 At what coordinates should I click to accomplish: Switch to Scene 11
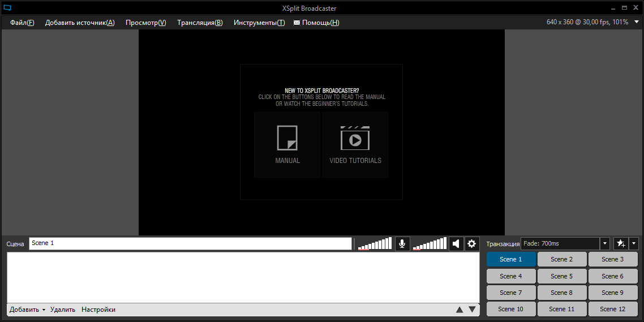click(562, 309)
